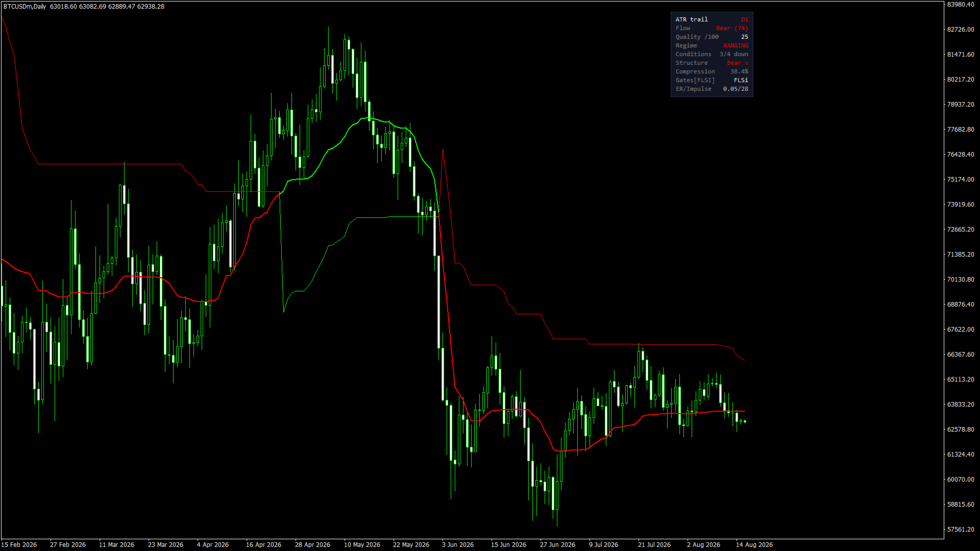
Task: Select the ATR trail panel header
Action: point(692,19)
